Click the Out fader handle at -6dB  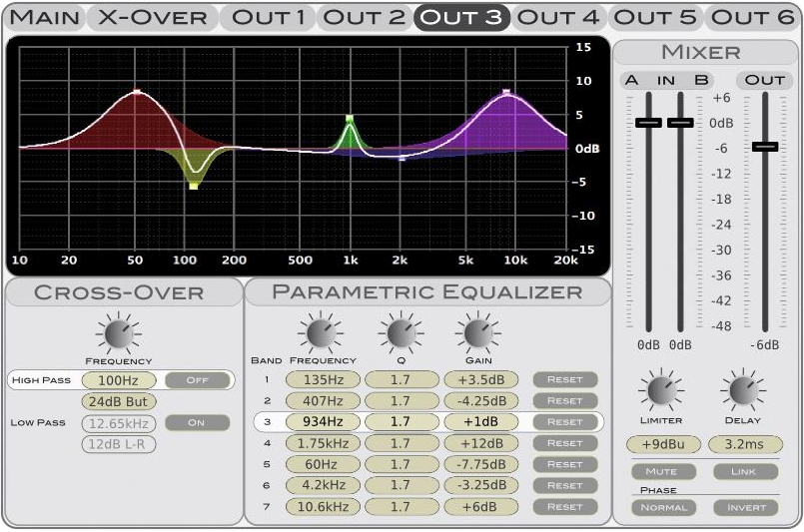765,147
